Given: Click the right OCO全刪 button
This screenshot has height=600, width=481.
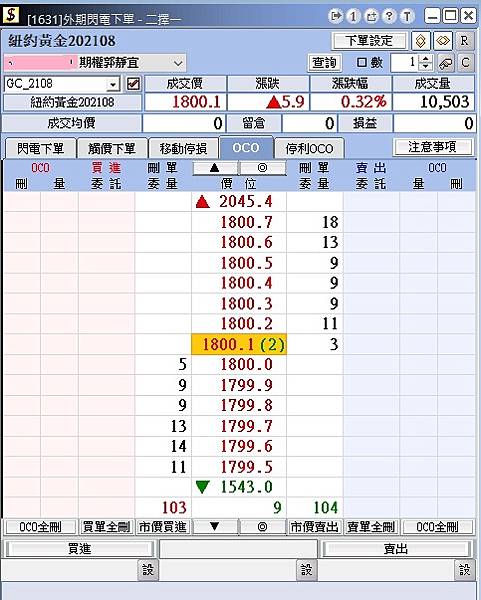Looking at the screenshot, I should point(437,527).
